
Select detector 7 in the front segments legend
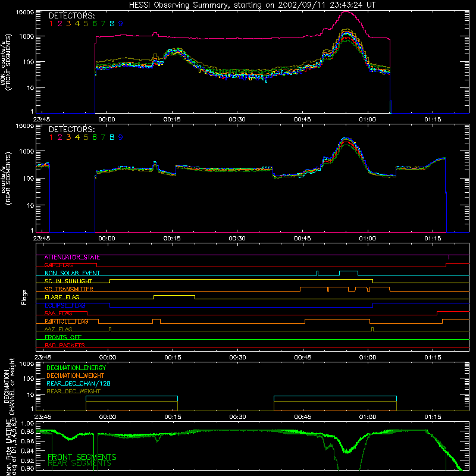[x=103, y=24]
